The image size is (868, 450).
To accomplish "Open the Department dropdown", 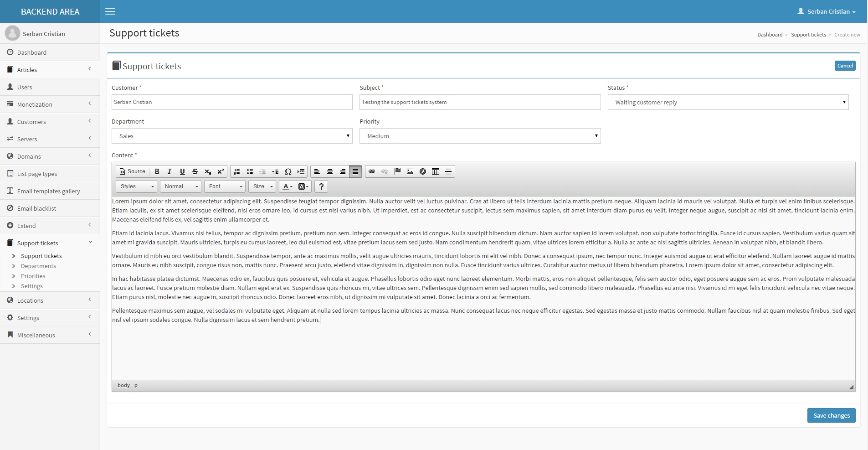I will point(232,136).
